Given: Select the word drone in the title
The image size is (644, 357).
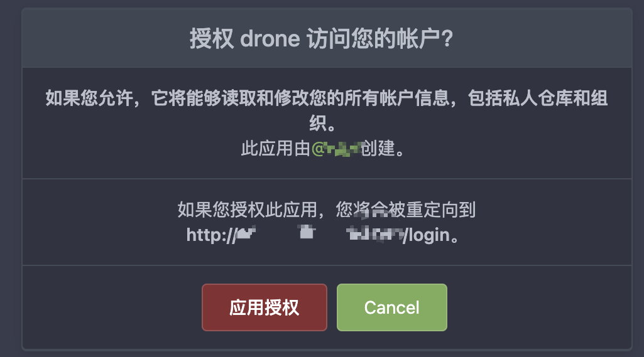Looking at the screenshot, I should (270, 39).
